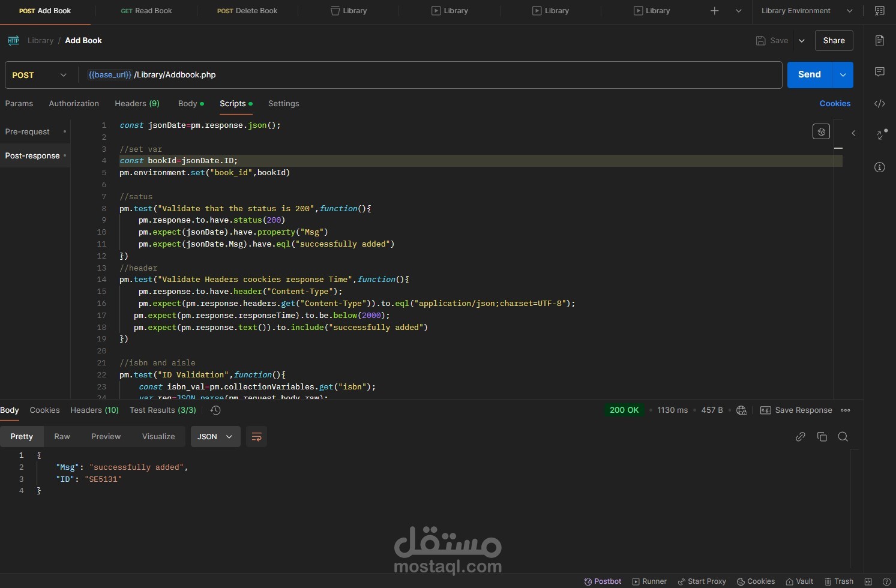Viewport: 896px width, 588px height.
Task: Click the 457 B response size
Action: (712, 410)
